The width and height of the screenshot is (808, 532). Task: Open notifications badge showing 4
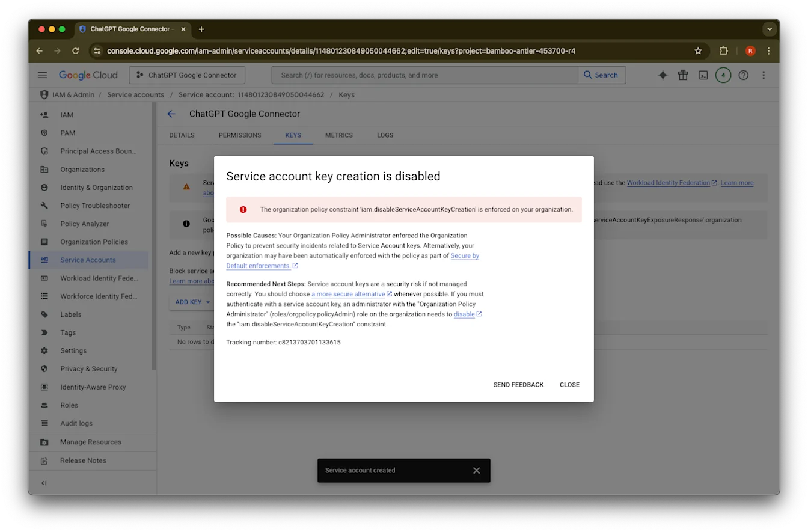tap(723, 75)
